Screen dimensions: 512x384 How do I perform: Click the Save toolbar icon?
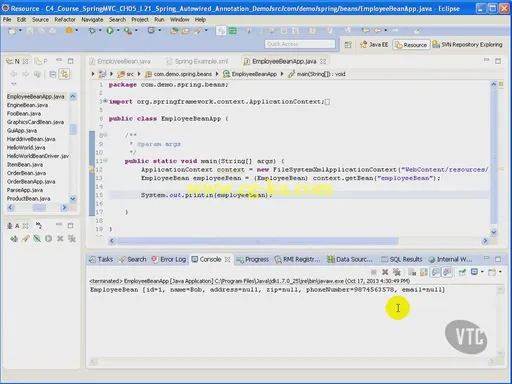tap(30, 31)
